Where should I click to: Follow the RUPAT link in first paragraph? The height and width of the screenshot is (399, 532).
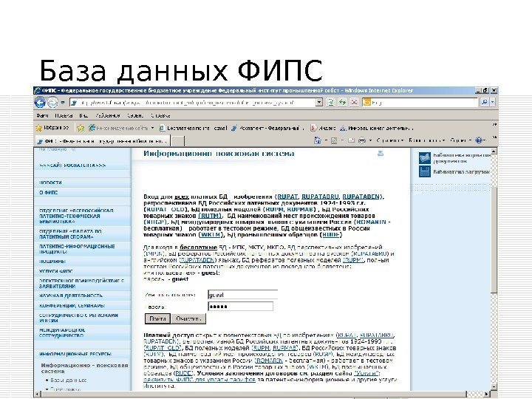coord(287,197)
